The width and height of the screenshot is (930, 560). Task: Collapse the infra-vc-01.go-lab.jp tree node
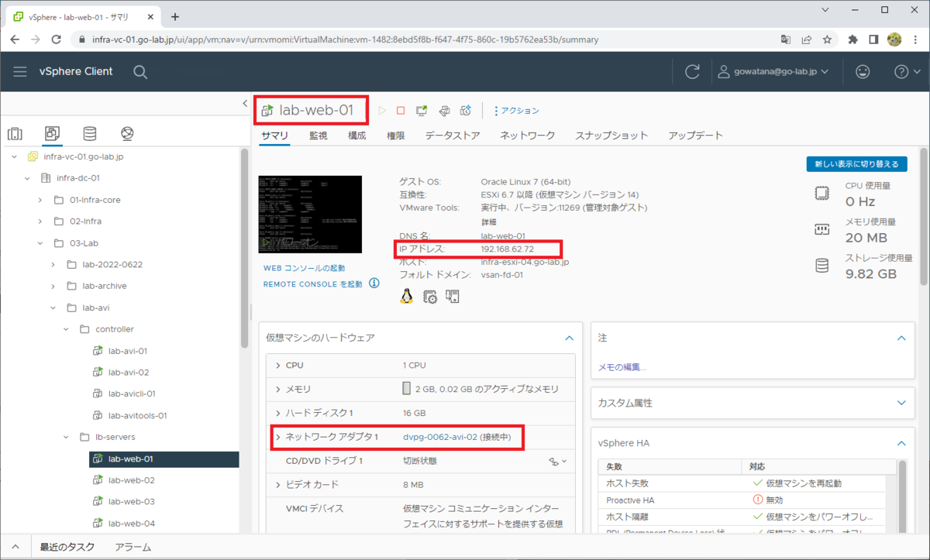[x=15, y=156]
